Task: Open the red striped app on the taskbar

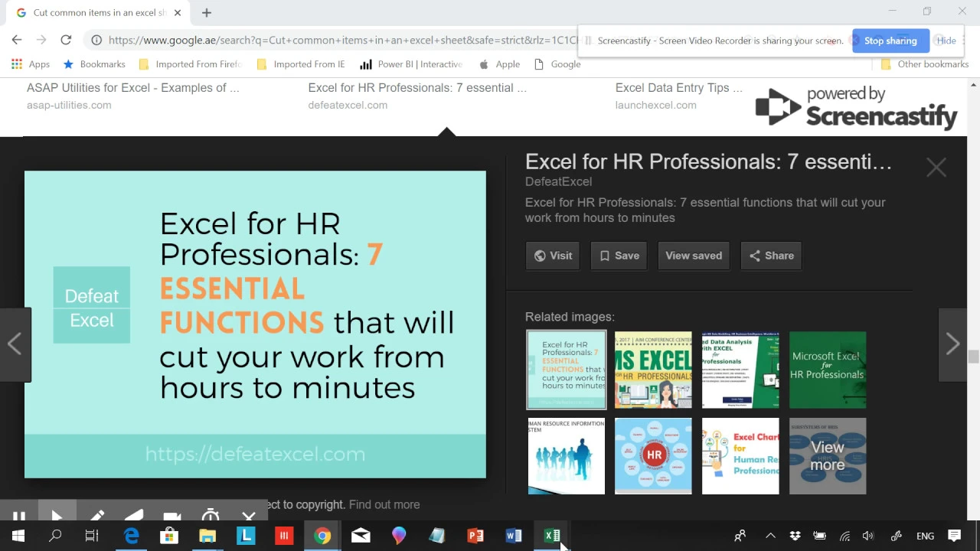Action: [x=284, y=536]
